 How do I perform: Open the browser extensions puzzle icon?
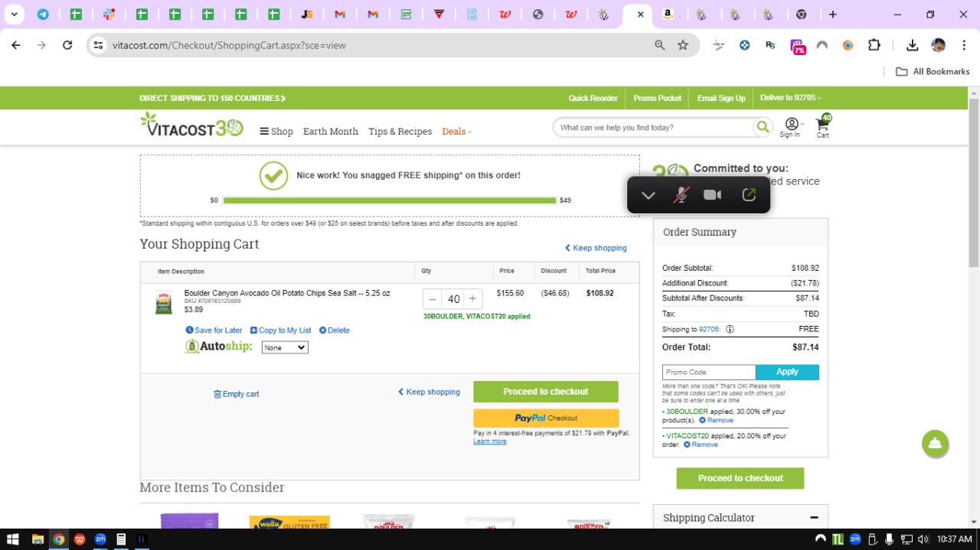click(x=874, y=45)
